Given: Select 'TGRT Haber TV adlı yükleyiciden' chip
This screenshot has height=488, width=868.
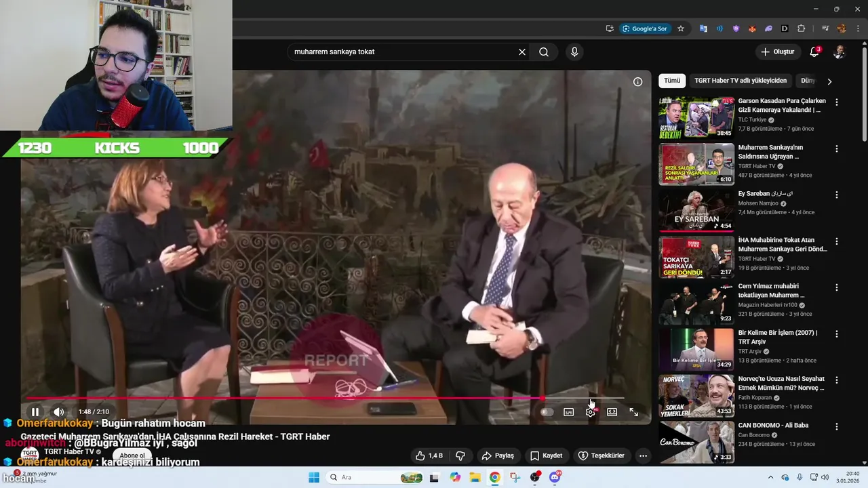Looking at the screenshot, I should tap(741, 81).
